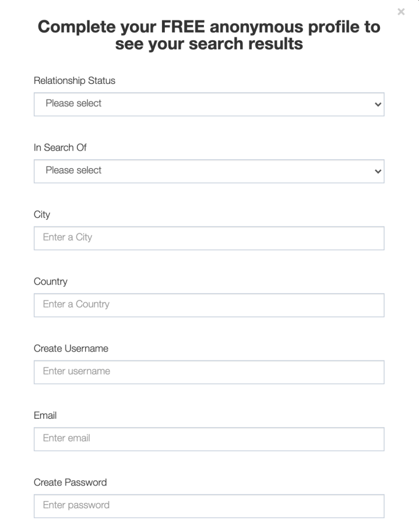Click the Create Username label
This screenshot has height=532, width=419.
(71, 348)
